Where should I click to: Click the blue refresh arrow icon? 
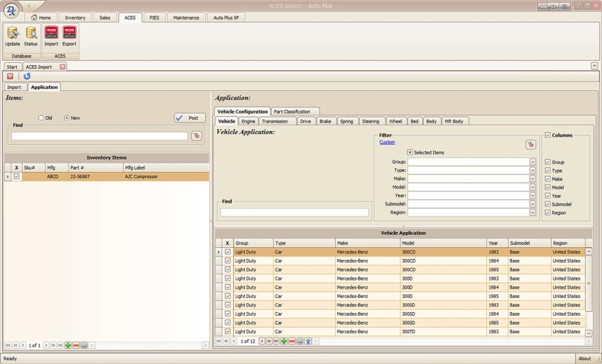point(27,76)
